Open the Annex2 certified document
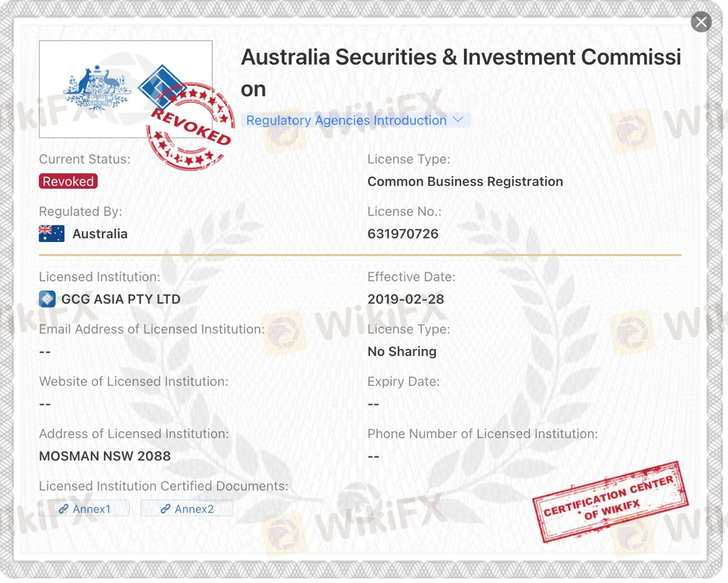728x583 pixels. point(194,509)
